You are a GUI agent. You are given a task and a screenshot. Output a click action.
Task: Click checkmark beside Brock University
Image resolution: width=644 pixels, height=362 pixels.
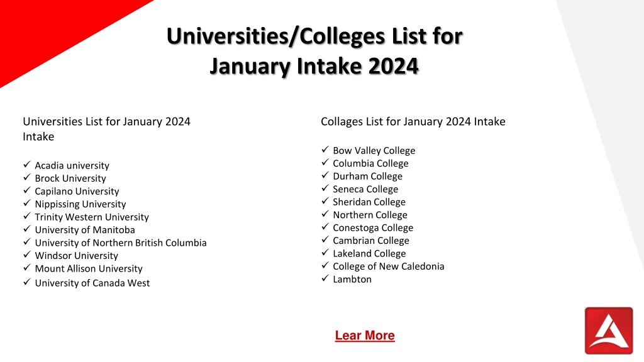pos(27,177)
